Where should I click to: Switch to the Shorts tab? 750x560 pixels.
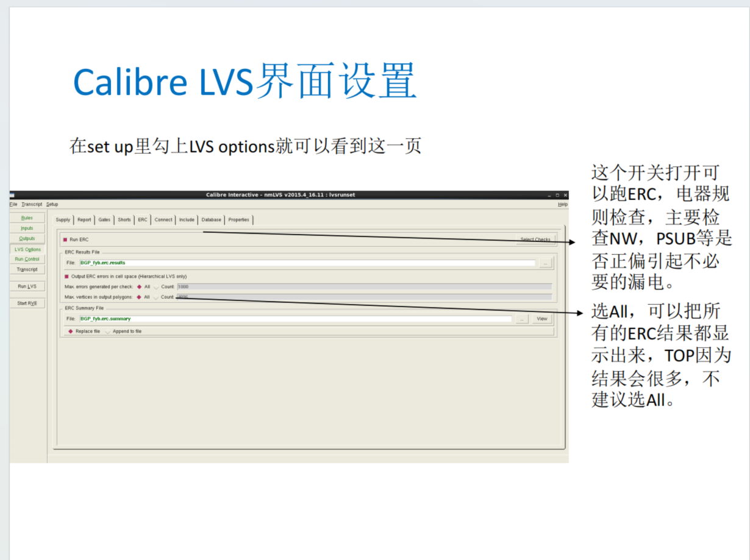pyautogui.click(x=124, y=220)
